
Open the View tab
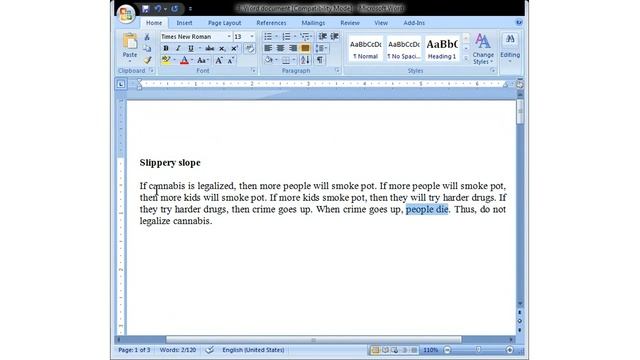tap(381, 23)
